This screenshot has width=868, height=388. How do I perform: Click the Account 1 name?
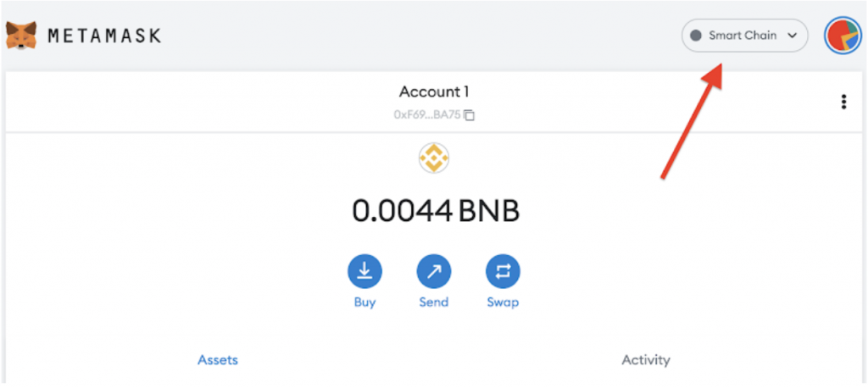click(434, 91)
